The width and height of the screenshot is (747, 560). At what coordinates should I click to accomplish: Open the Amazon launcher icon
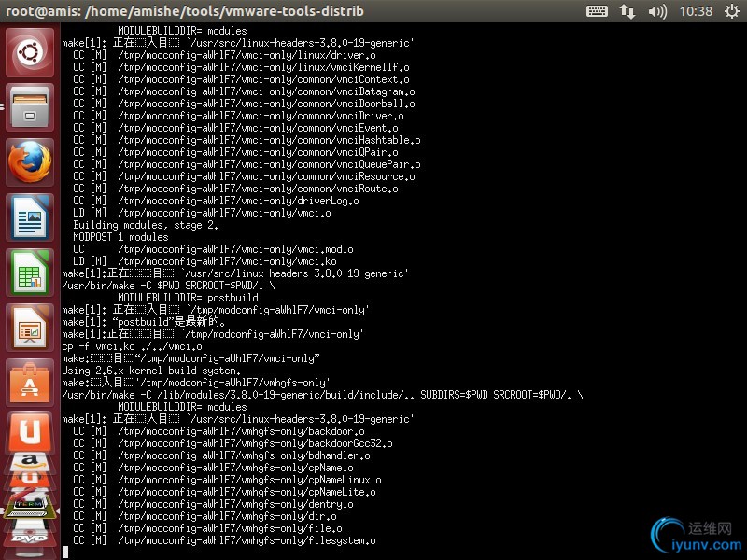coord(30,461)
